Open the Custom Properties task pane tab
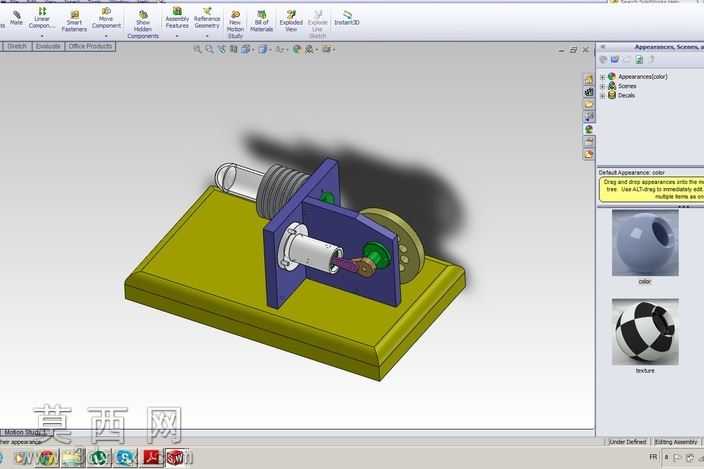704x469 pixels. tap(589, 142)
